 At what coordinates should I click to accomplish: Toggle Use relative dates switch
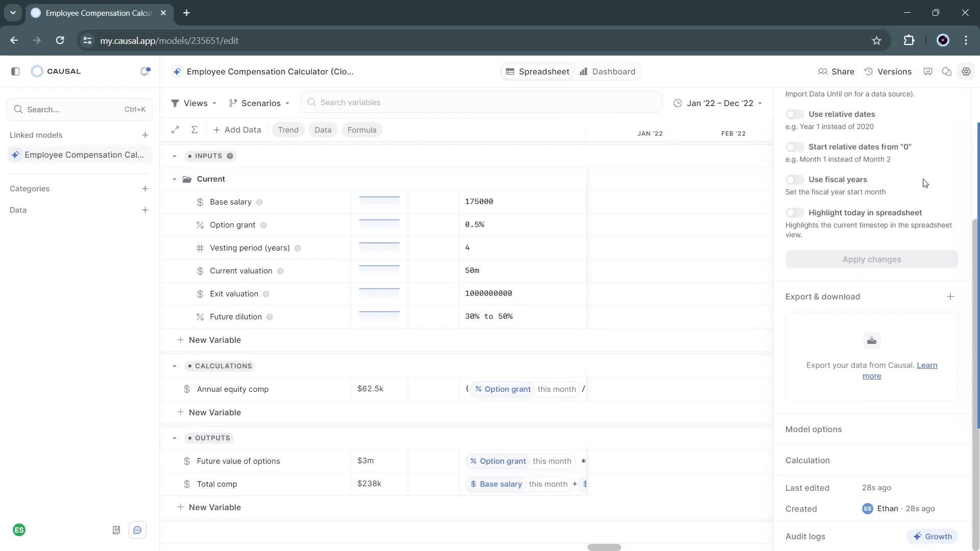pyautogui.click(x=794, y=114)
